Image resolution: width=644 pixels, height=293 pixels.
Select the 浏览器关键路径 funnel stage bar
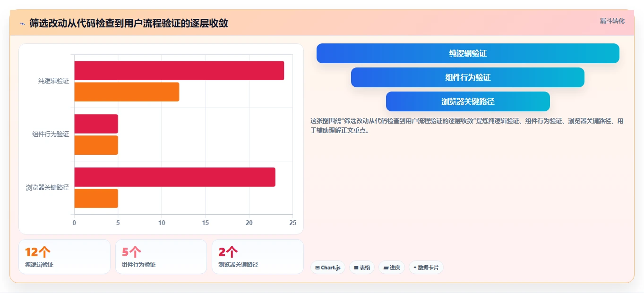(468, 101)
